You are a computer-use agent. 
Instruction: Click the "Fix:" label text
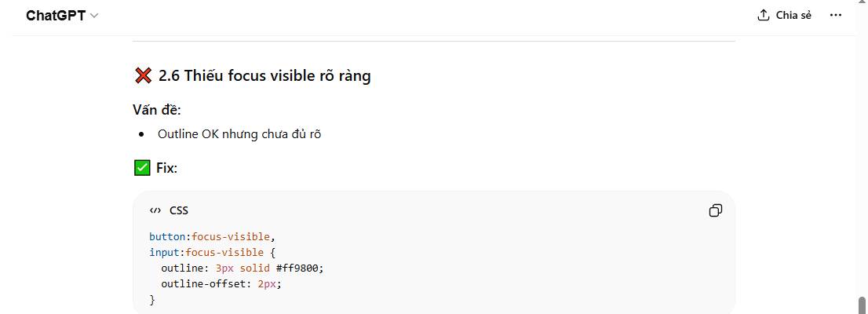pos(166,168)
